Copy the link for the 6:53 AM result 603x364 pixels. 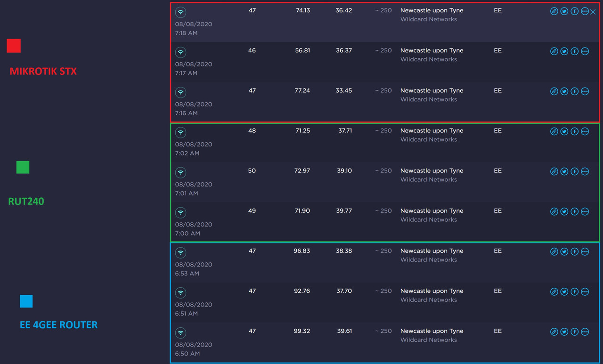tap(554, 251)
